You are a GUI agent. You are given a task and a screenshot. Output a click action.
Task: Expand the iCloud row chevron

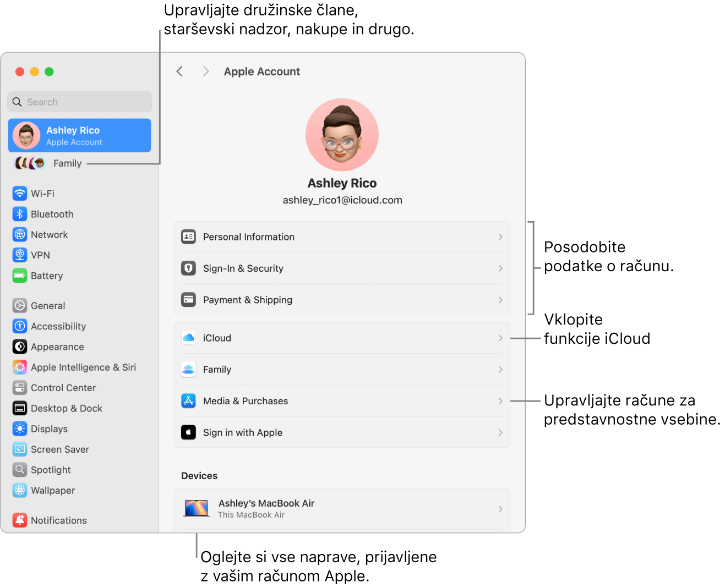click(500, 338)
